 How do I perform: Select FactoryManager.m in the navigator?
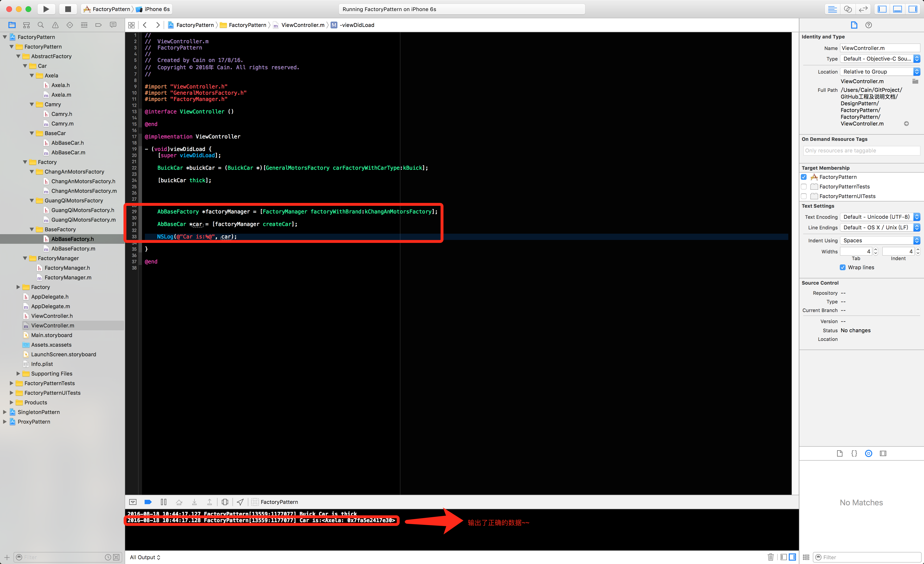(68, 277)
